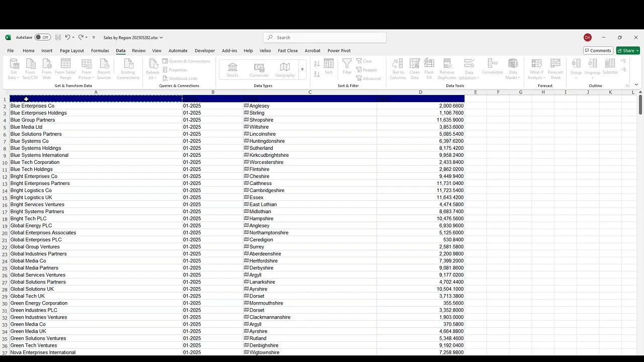Click the From Text/CSV icon

(x=30, y=69)
